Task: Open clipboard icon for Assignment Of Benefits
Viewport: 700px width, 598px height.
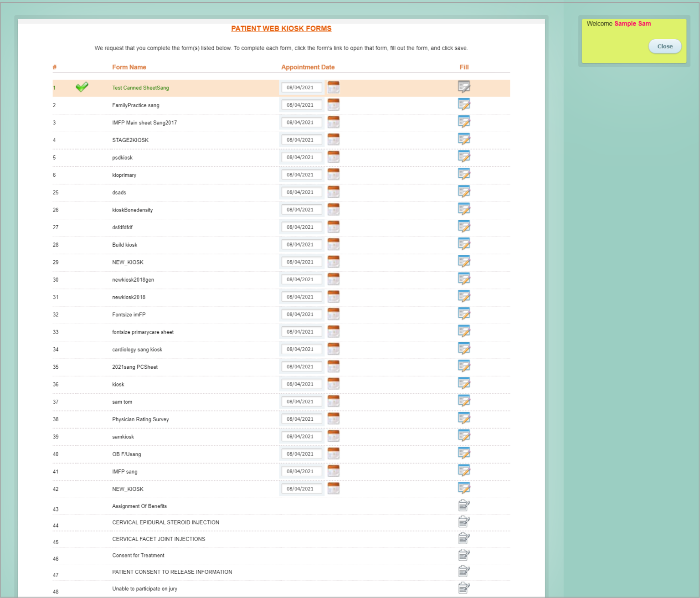Action: click(x=463, y=505)
